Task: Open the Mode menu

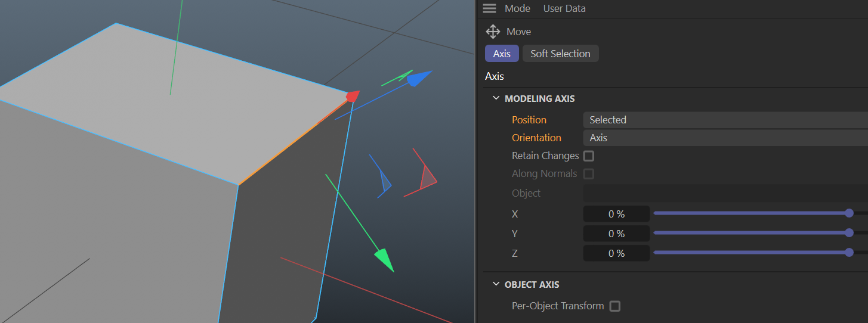Action: pyautogui.click(x=517, y=8)
